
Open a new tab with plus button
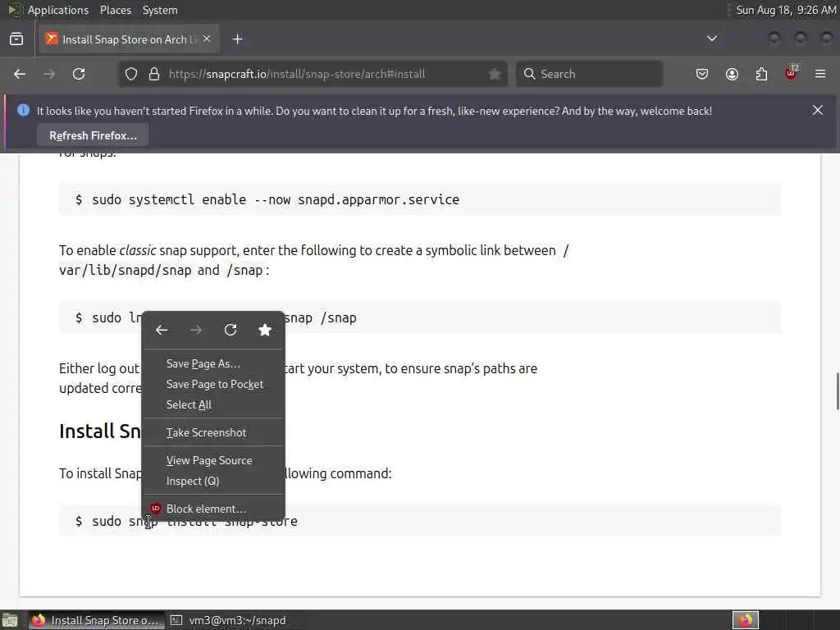tap(238, 39)
